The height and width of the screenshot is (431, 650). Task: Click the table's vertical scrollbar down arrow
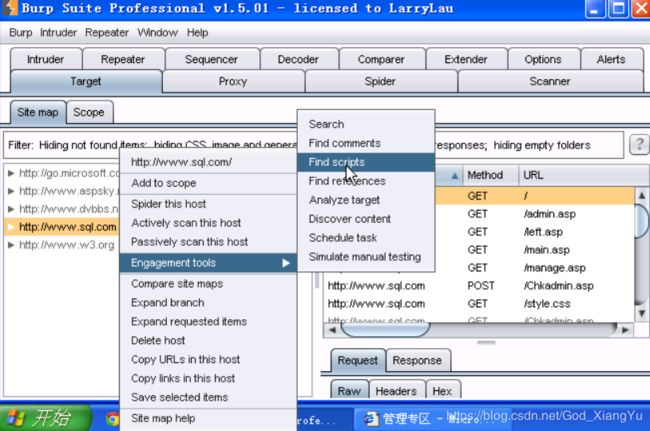coord(642,313)
